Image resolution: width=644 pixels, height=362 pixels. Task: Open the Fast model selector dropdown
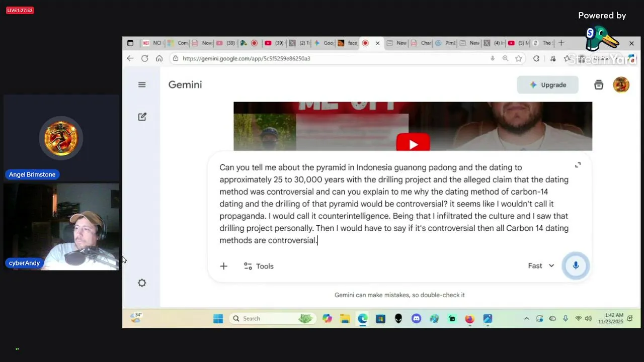[541, 265]
